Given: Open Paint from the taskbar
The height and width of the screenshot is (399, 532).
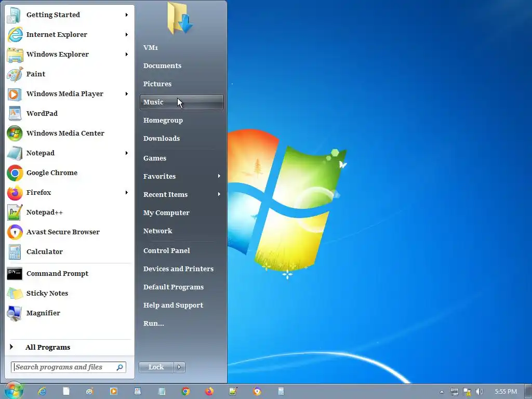Looking at the screenshot, I should point(89,391).
